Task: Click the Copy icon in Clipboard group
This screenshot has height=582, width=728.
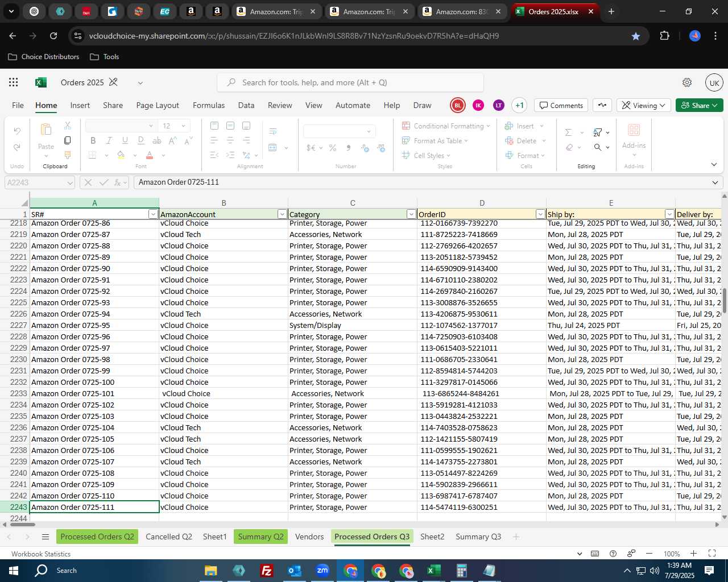Action: (68, 140)
